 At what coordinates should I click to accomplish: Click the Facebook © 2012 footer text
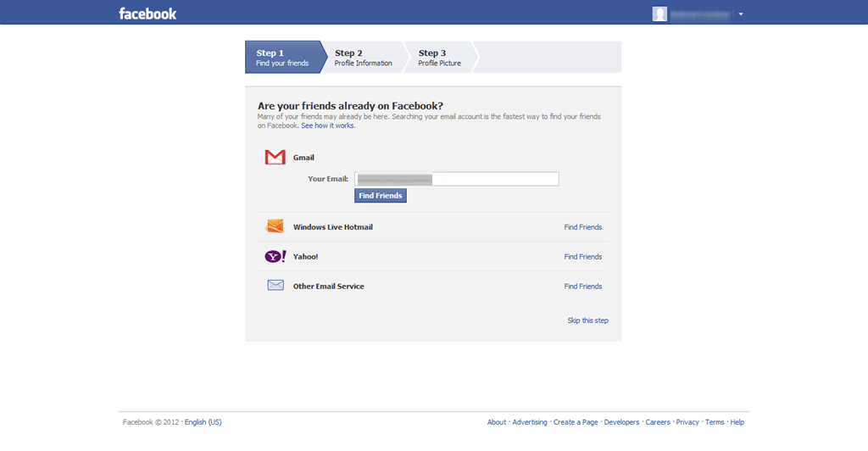[x=151, y=422]
